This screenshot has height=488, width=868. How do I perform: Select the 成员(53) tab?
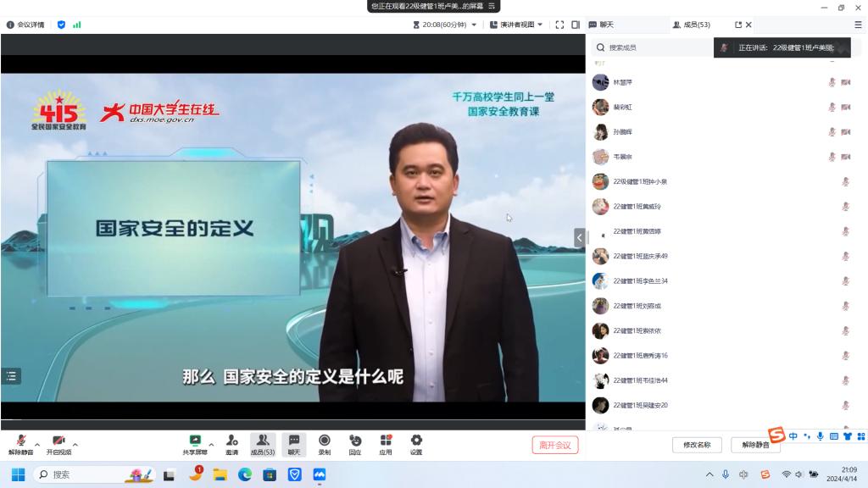coord(691,25)
